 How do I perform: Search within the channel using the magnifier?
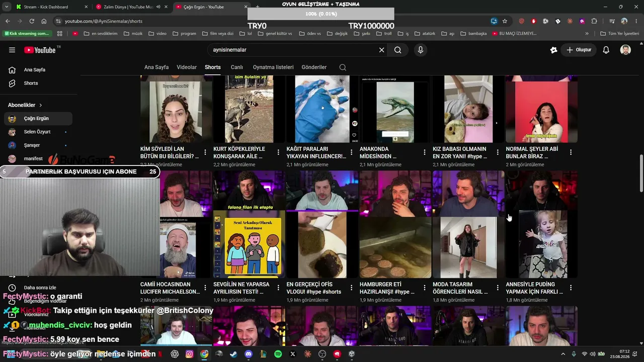pos(343,67)
